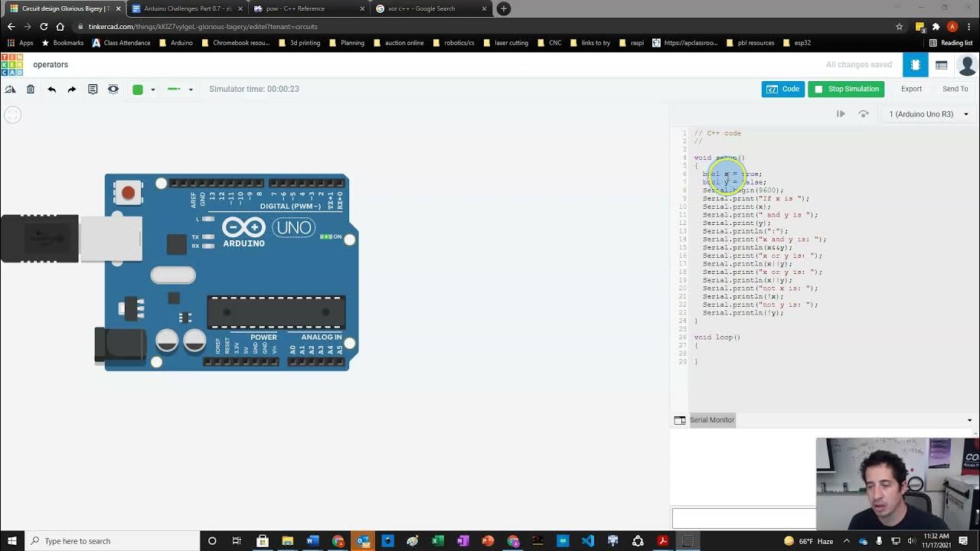
Task: Click the zoom to fit button
Action: click(x=12, y=115)
